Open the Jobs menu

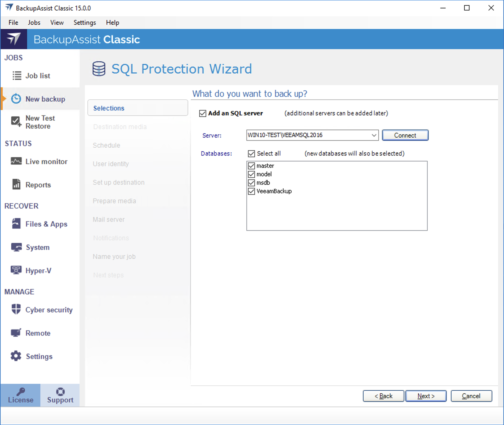(x=34, y=23)
